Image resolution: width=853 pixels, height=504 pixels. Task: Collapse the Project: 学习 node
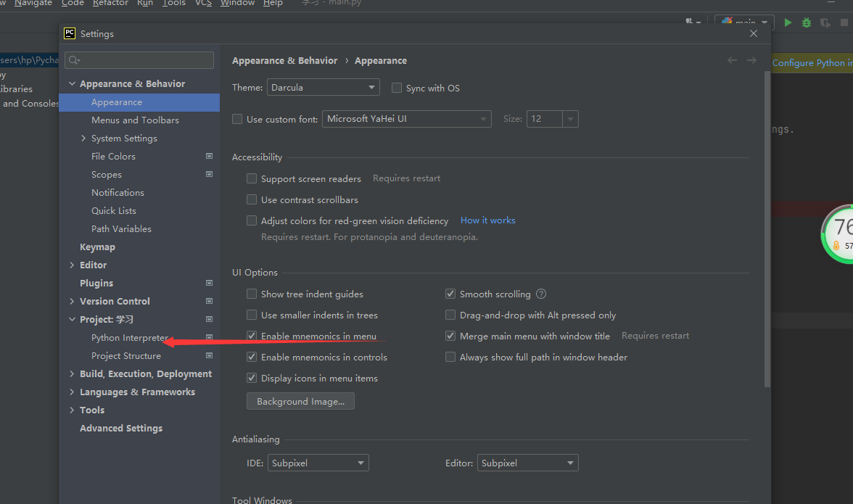tap(72, 319)
